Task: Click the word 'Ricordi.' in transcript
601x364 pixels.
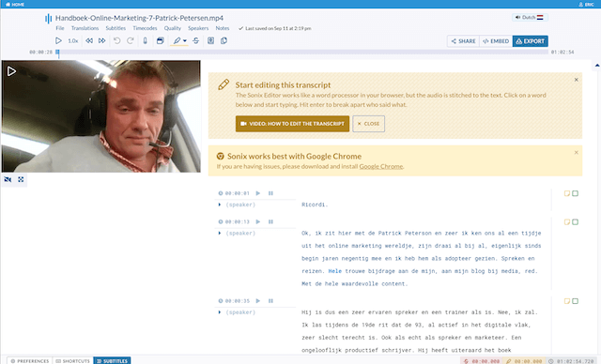Action: (x=315, y=205)
